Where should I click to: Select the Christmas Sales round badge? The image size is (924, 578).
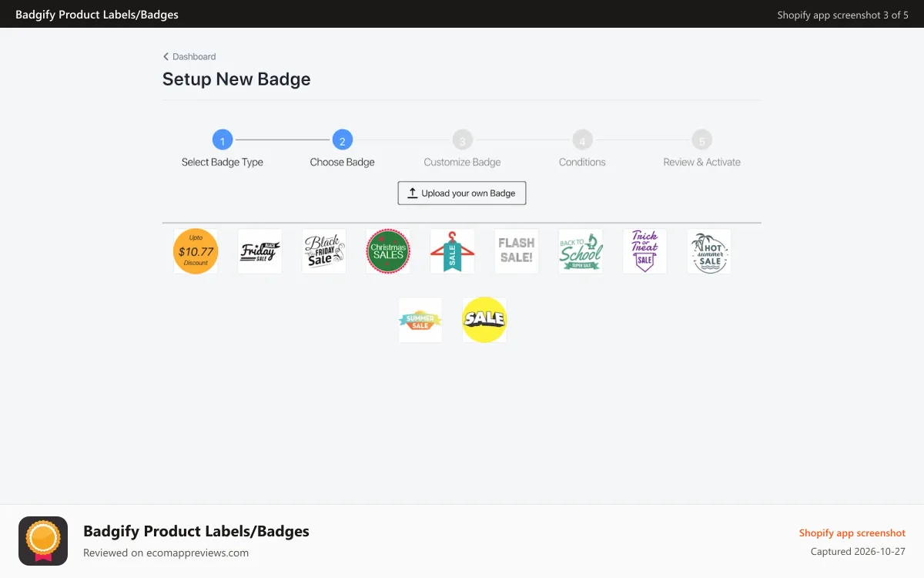tap(388, 251)
